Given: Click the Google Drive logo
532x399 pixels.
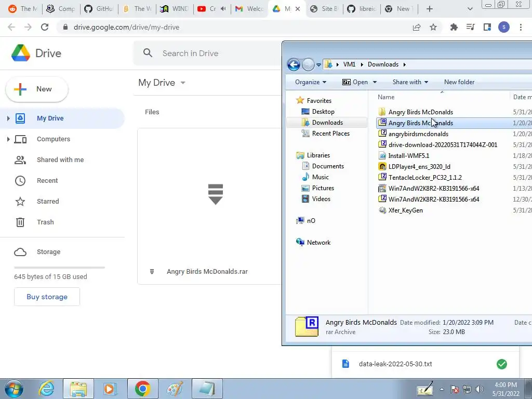Looking at the screenshot, I should [21, 53].
